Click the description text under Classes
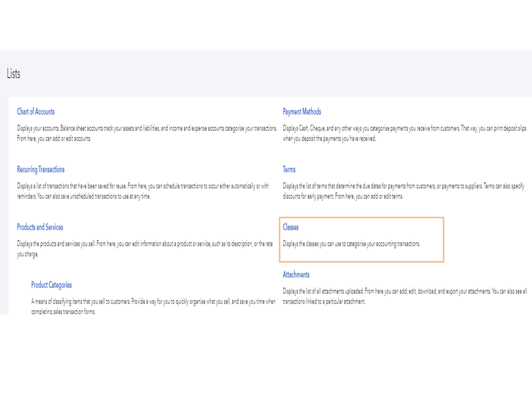532x399 pixels. click(351, 244)
